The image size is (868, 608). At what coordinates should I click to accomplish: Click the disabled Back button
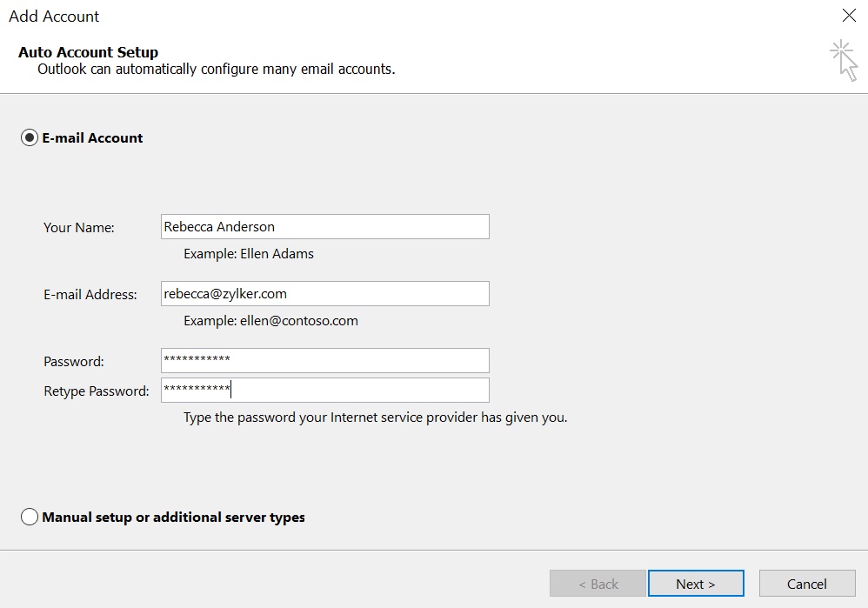tap(598, 584)
